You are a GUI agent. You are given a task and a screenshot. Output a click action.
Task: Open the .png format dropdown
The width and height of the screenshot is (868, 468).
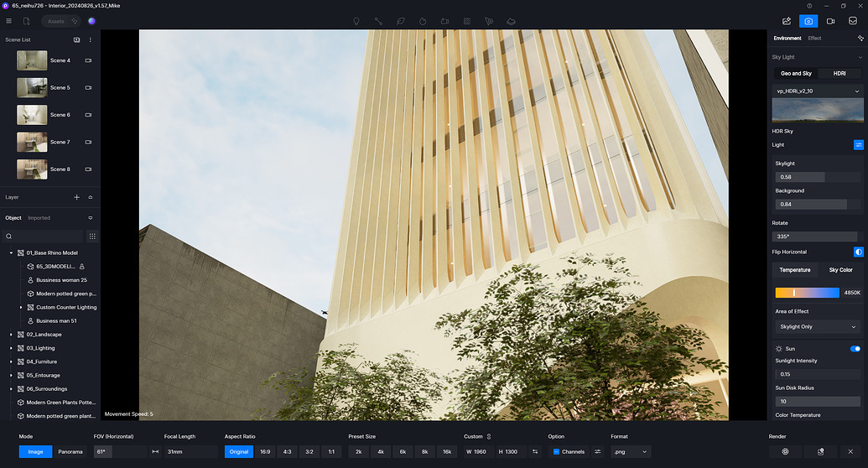pos(631,452)
